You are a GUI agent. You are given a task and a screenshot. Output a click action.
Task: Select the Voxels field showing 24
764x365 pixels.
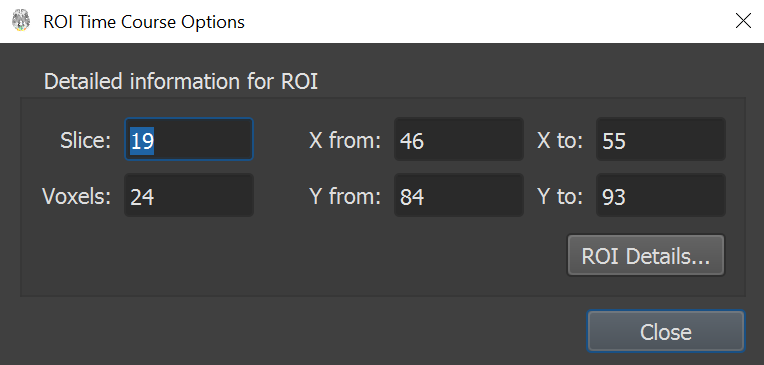pyautogui.click(x=189, y=195)
